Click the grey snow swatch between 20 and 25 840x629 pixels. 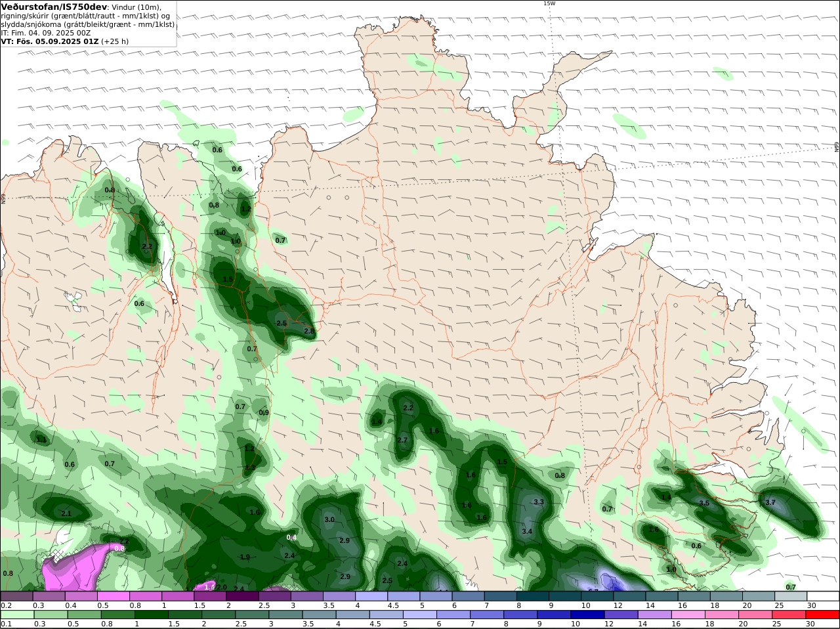pos(760,596)
